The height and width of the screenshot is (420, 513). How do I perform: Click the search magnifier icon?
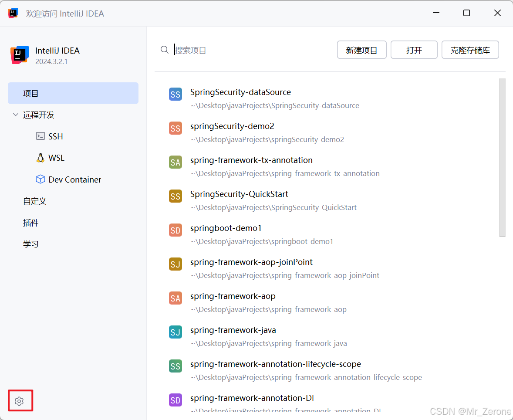tap(165, 50)
